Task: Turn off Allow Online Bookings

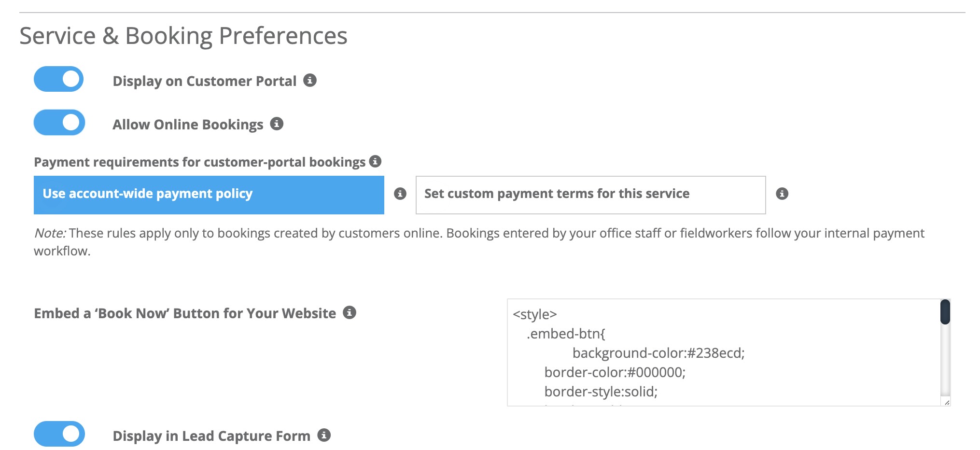Action: pos(59,123)
